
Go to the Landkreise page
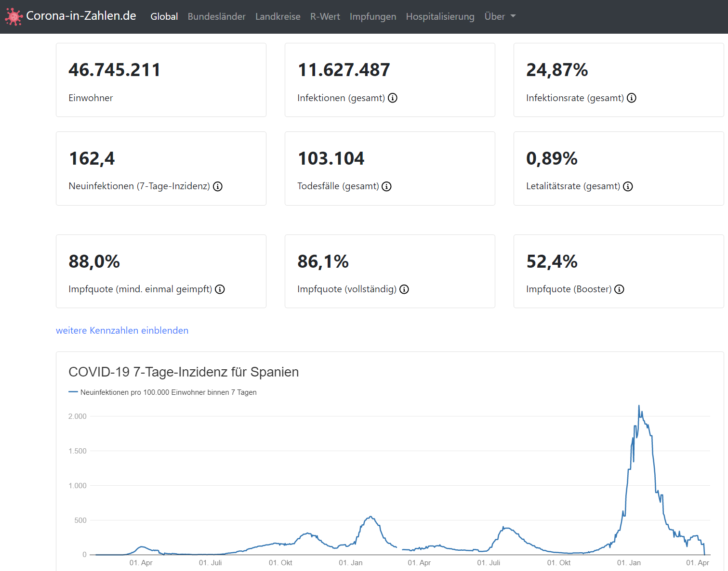(278, 16)
